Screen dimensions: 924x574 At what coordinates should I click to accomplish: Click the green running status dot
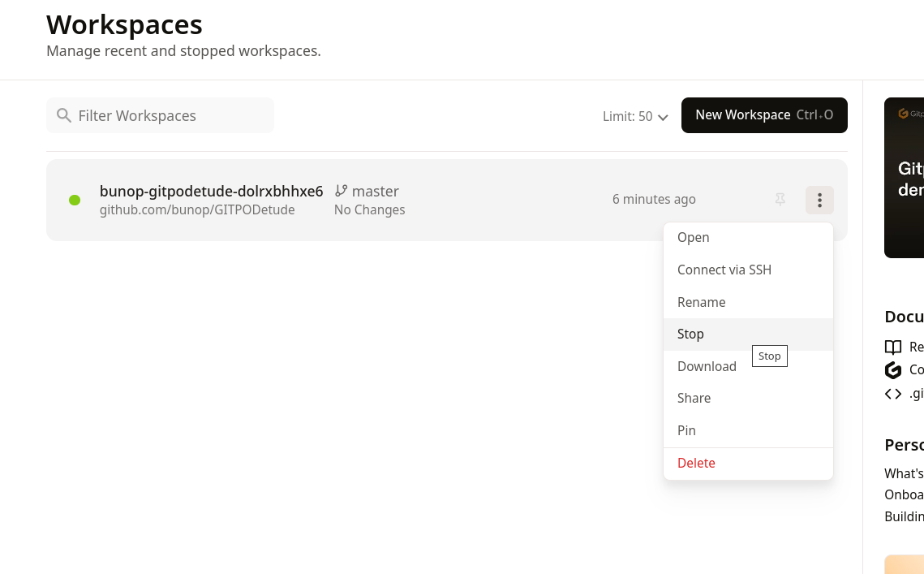tap(75, 200)
